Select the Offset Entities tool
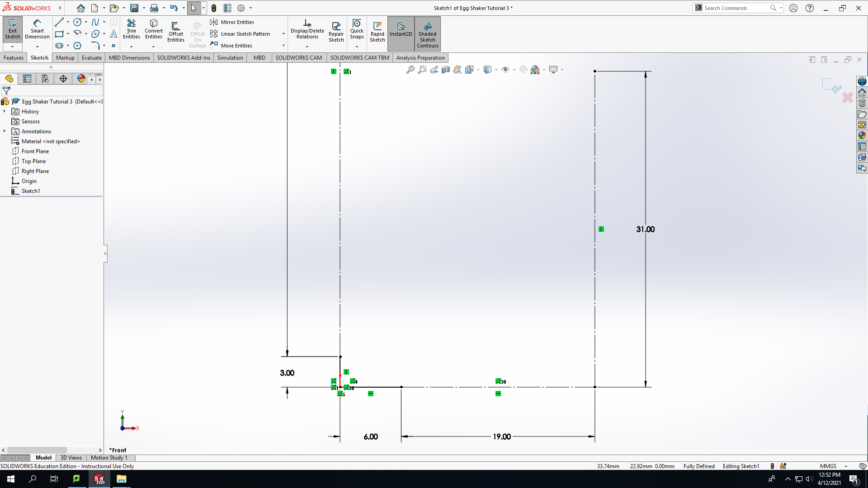The image size is (868, 488). tap(175, 32)
